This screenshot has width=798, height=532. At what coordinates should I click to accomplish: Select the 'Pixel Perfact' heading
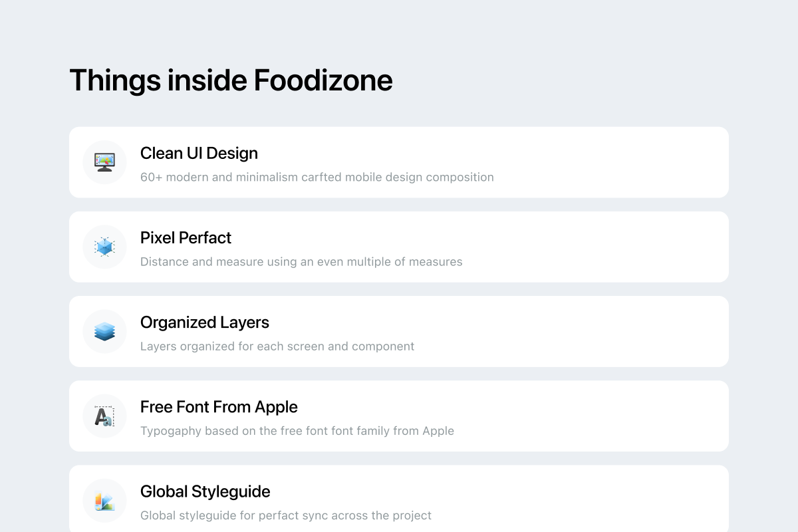[x=186, y=237]
